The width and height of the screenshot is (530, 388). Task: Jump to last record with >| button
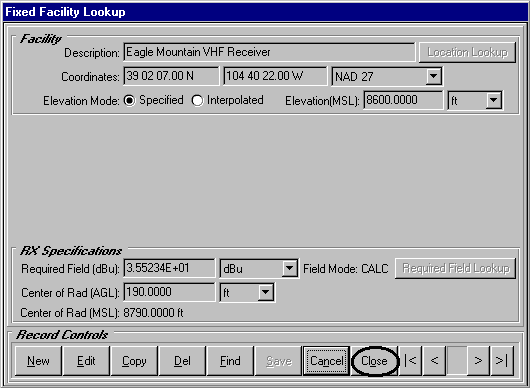[x=502, y=361]
